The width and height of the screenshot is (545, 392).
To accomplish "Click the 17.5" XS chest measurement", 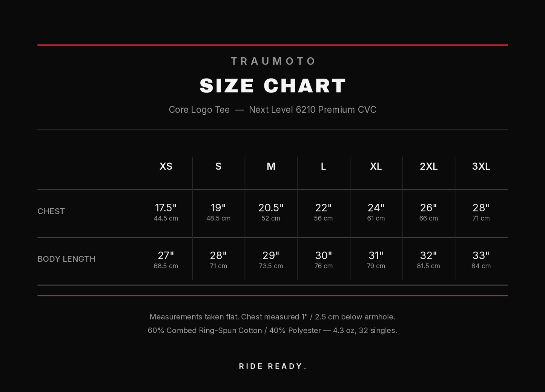I will click(x=166, y=208).
